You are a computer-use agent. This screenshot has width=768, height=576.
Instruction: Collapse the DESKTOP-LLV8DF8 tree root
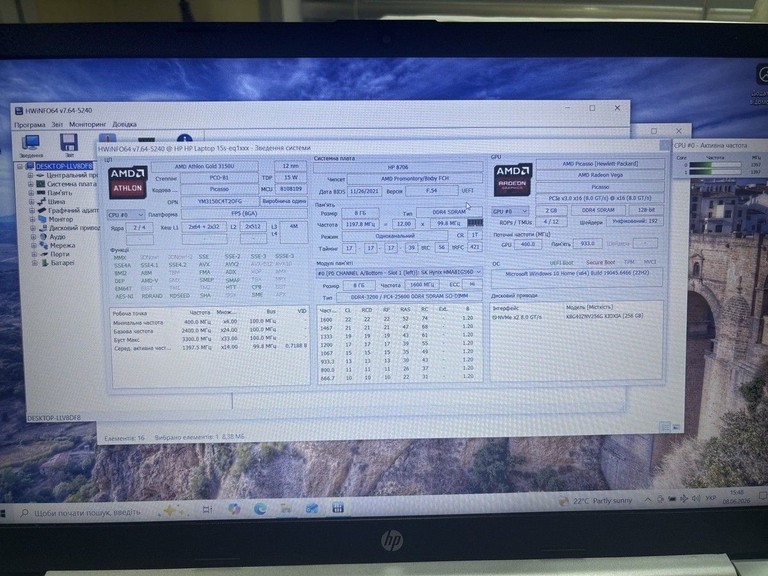pos(20,167)
